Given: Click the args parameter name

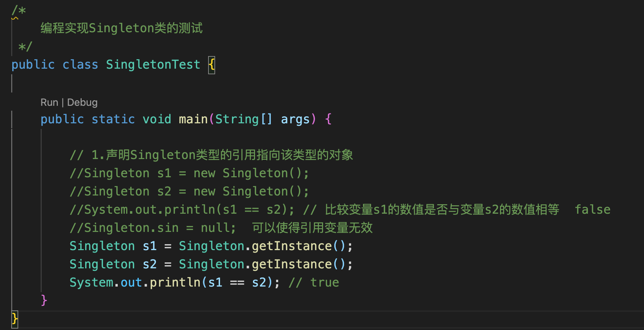Looking at the screenshot, I should point(295,119).
